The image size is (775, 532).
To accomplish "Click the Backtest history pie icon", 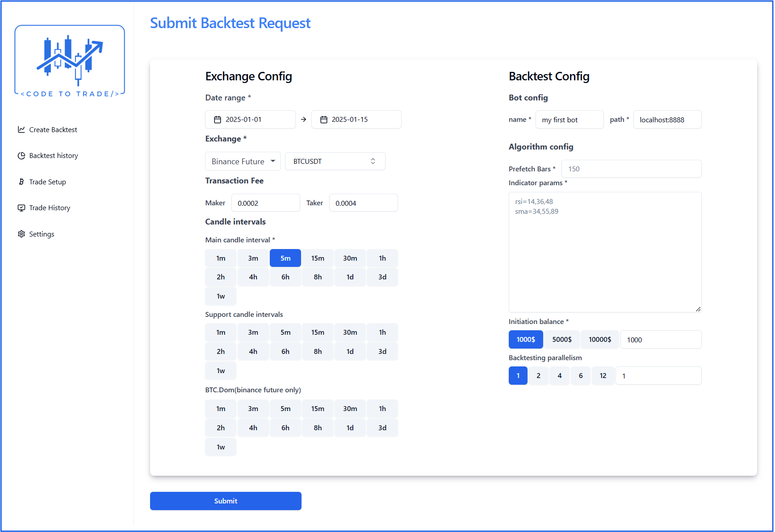I will click(x=21, y=156).
